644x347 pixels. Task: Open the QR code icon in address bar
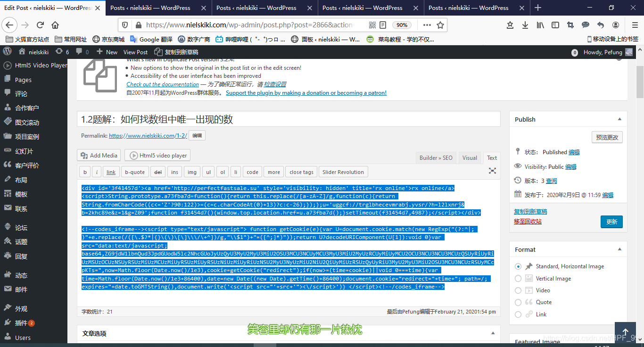(372, 25)
